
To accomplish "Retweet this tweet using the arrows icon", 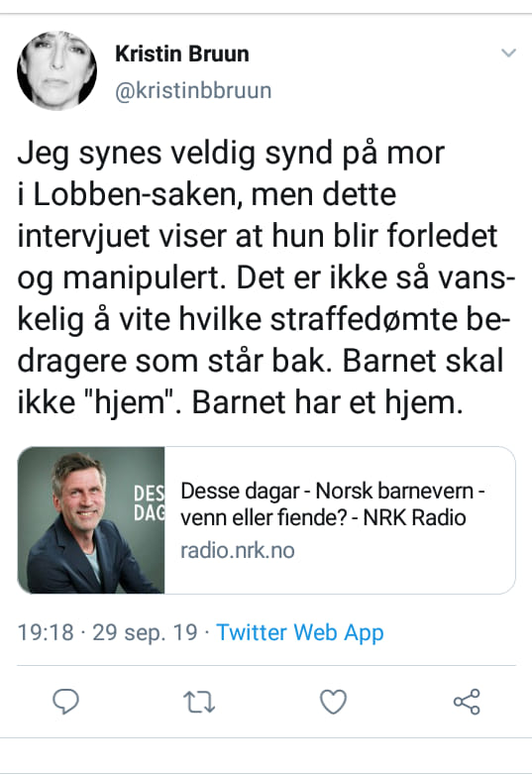I will 199,702.
